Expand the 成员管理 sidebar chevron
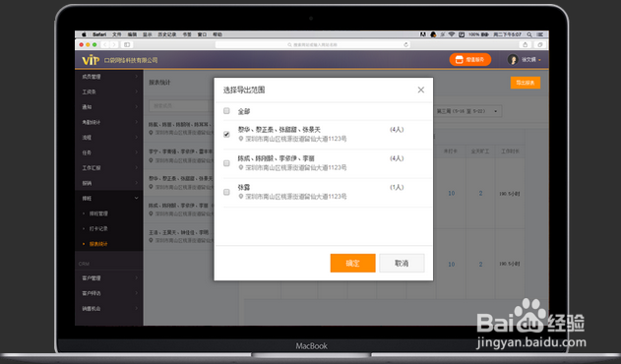Image resolution: width=621 pixels, height=364 pixels. [136, 77]
